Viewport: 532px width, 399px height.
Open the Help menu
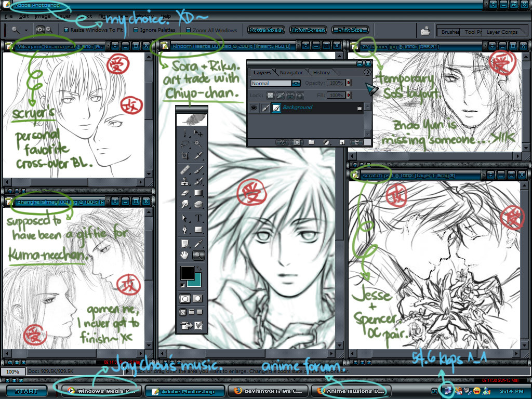[x=166, y=16]
